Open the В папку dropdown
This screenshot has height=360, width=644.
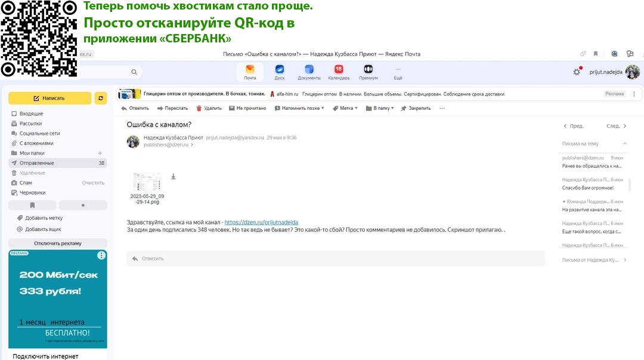click(x=380, y=108)
